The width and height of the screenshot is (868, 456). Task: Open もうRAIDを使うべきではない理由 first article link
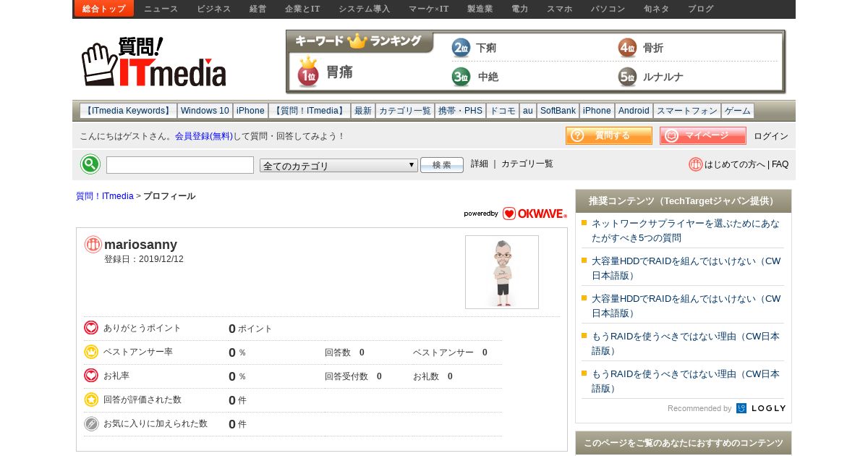tap(686, 343)
